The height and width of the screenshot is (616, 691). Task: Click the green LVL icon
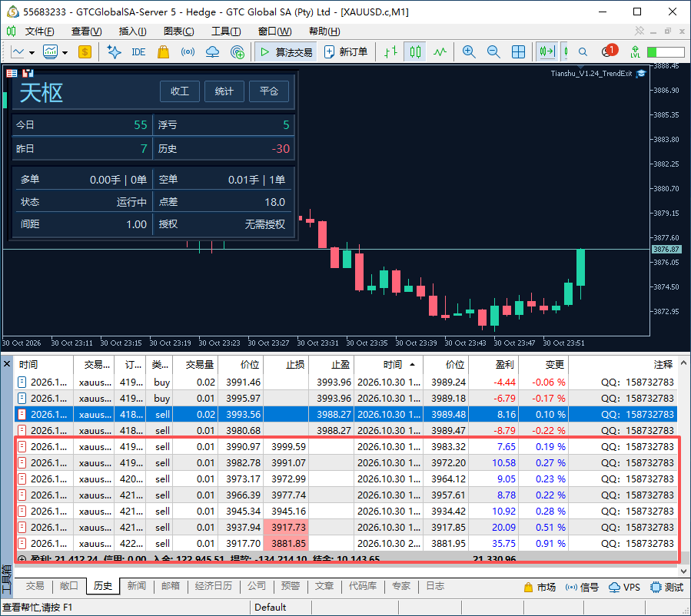(635, 52)
